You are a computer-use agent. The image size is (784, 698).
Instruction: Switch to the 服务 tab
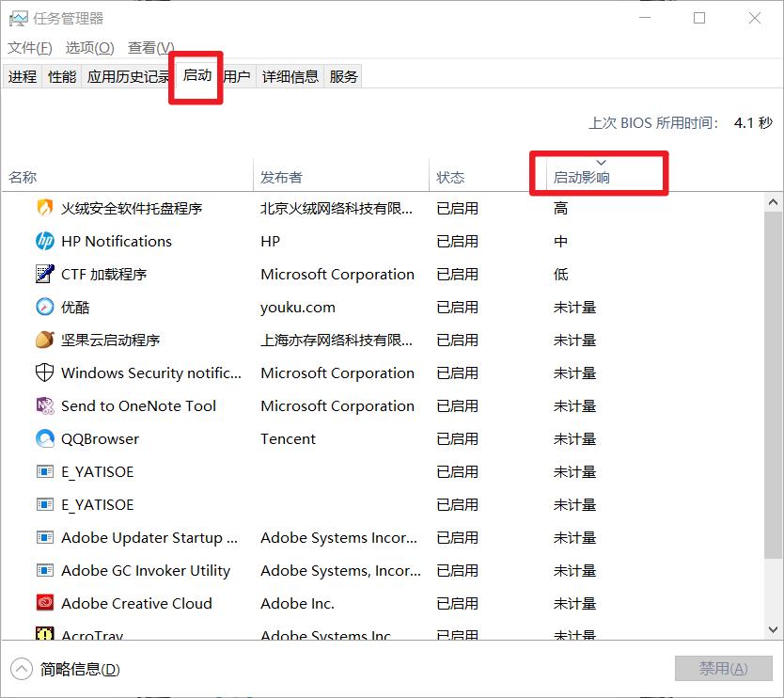pyautogui.click(x=344, y=76)
